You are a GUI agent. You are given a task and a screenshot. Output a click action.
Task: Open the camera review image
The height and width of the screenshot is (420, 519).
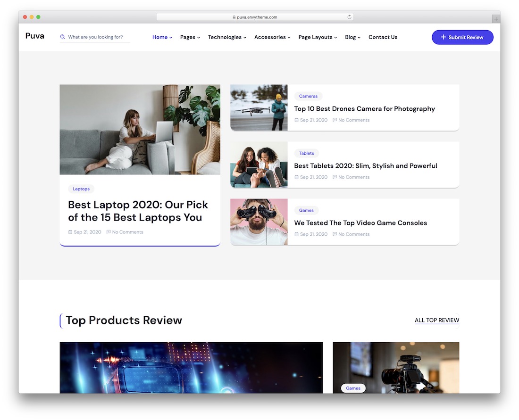(x=396, y=368)
